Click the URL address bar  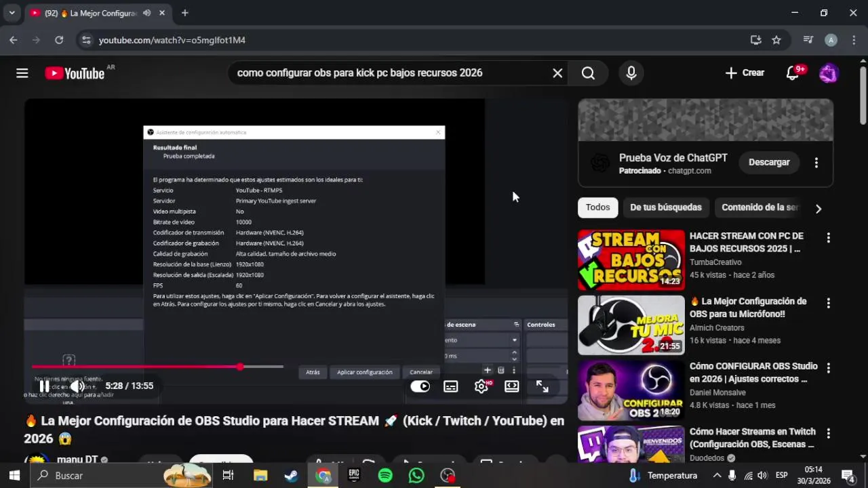420,40
